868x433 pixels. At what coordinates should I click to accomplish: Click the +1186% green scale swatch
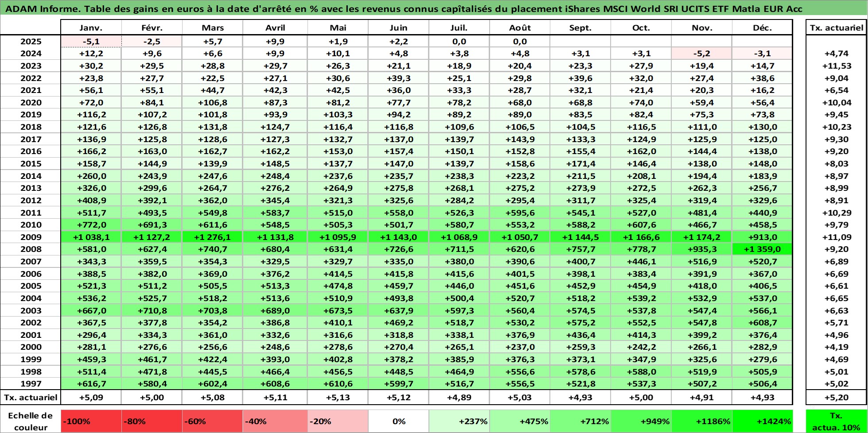coord(702,421)
